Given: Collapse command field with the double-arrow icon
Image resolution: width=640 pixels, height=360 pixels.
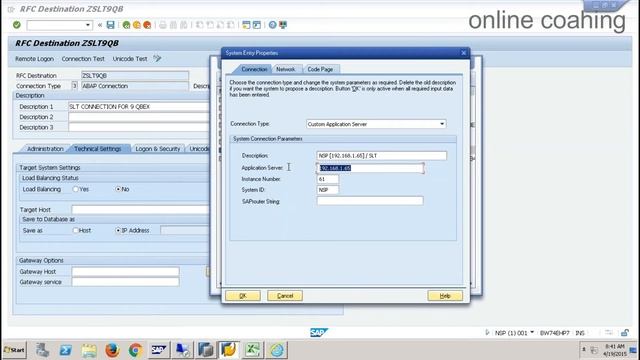Looking at the screenshot, I should click(x=100, y=25).
